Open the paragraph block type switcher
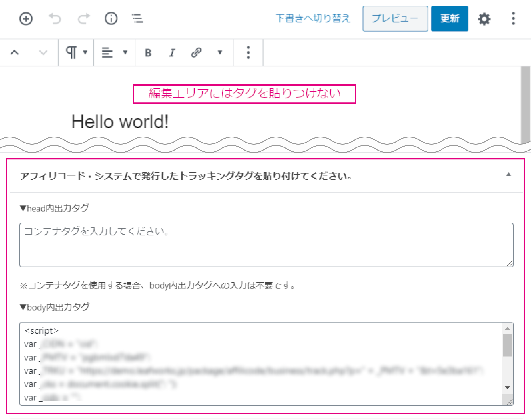Image resolution: width=531 pixels, height=420 pixels. (x=76, y=52)
